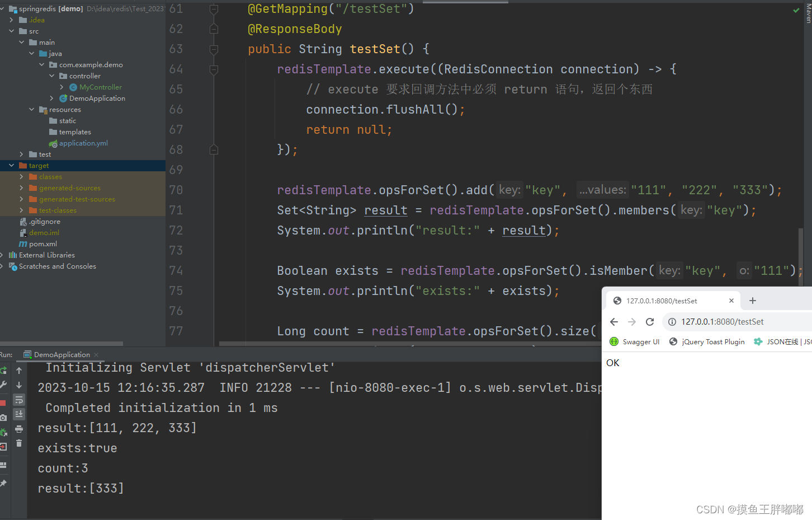812x520 pixels.
Task: Toggle soft-wrap in the console
Action: [19, 400]
